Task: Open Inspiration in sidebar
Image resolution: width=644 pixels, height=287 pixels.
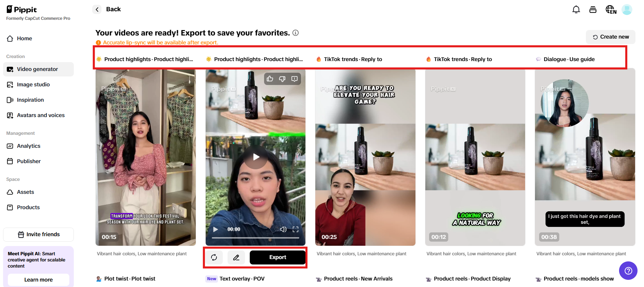Action: [x=38, y=100]
